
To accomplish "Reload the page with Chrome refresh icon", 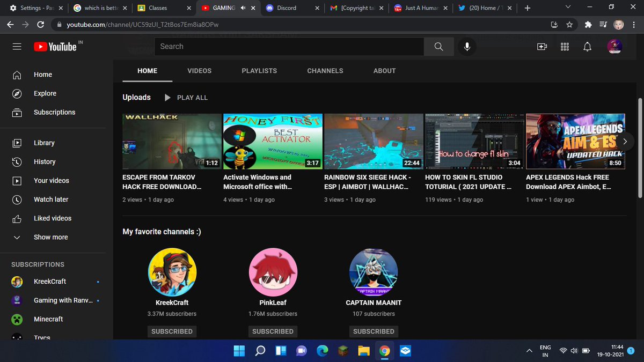I will coord(41,25).
